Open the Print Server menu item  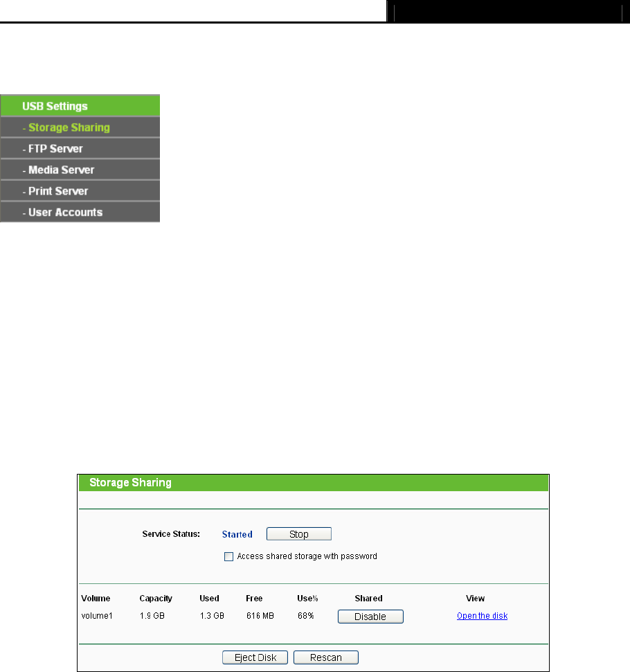(x=80, y=191)
